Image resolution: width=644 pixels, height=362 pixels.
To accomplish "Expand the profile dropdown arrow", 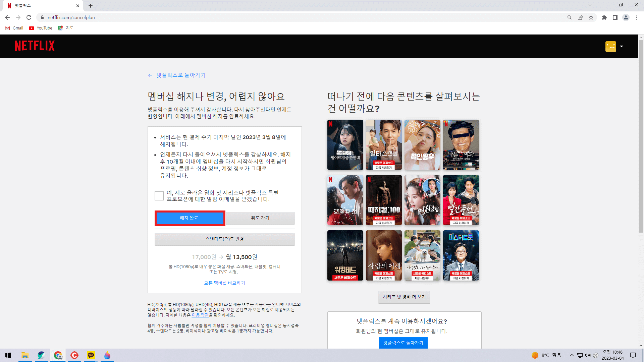I will pos(622,46).
